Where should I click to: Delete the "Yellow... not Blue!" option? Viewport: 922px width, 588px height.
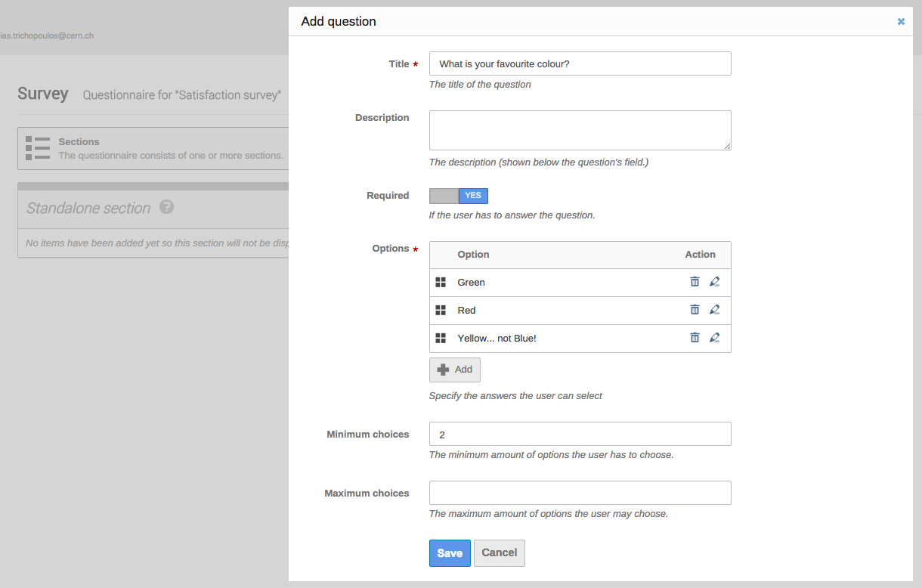pyautogui.click(x=695, y=338)
